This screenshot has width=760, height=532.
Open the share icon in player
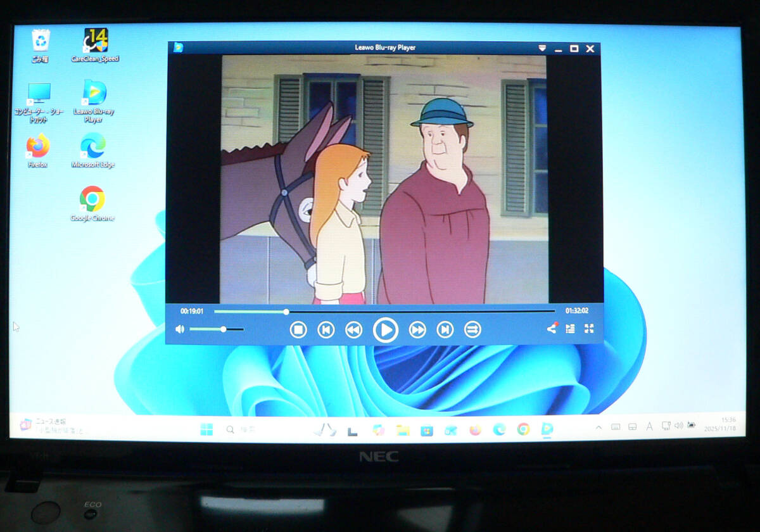pos(552,328)
